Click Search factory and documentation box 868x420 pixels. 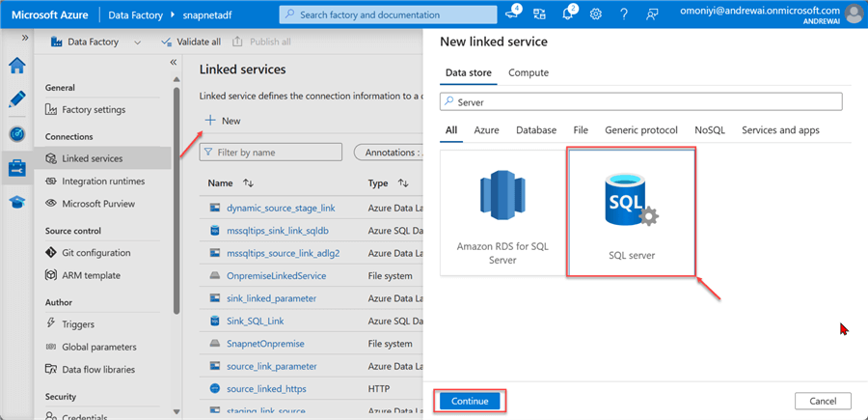(x=388, y=14)
